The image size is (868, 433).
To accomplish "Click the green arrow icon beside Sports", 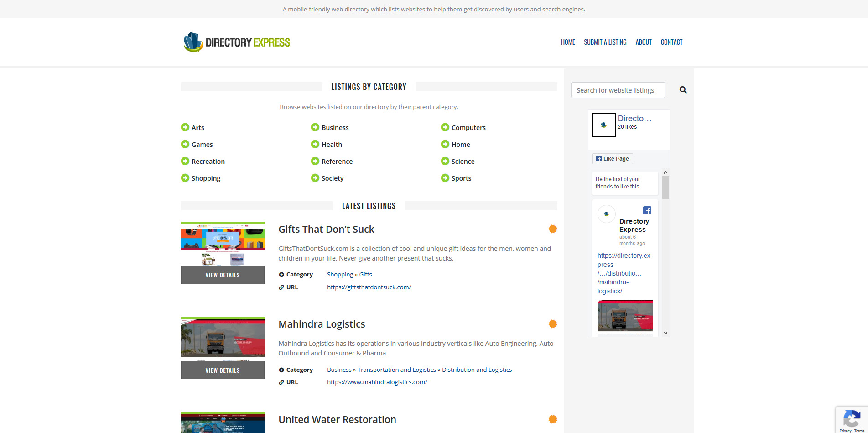I will click(x=445, y=178).
